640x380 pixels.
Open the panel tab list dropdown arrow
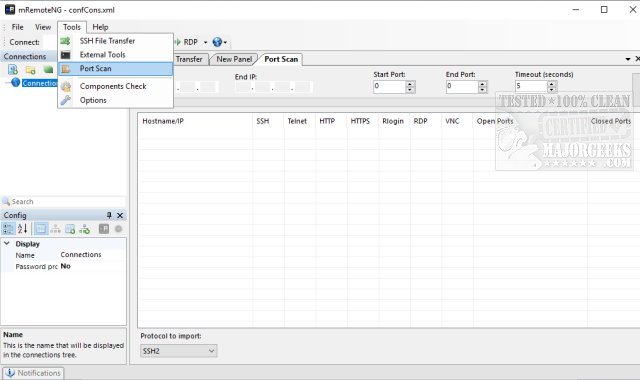628,59
